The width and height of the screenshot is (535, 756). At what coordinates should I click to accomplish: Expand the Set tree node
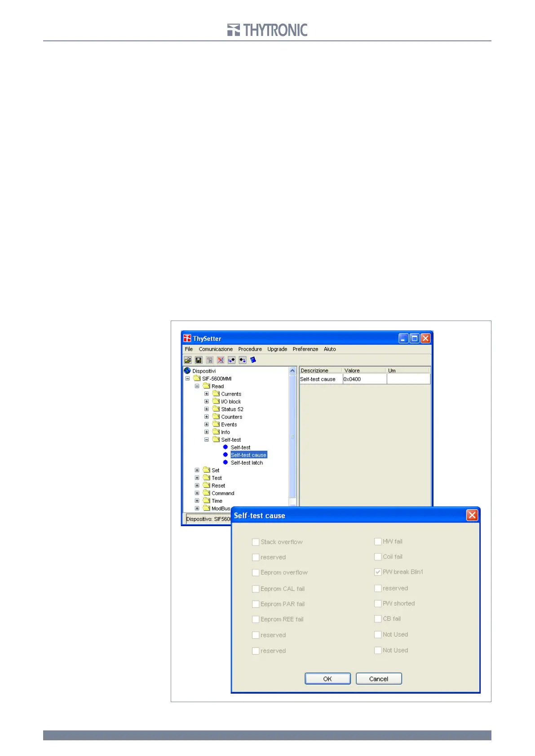tap(197, 470)
